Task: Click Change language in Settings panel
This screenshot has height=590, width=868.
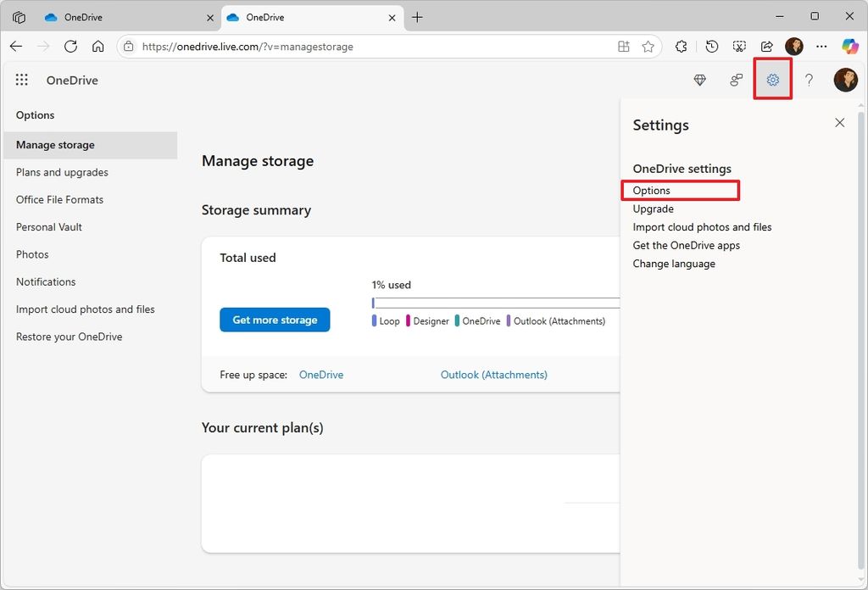Action: pos(674,264)
